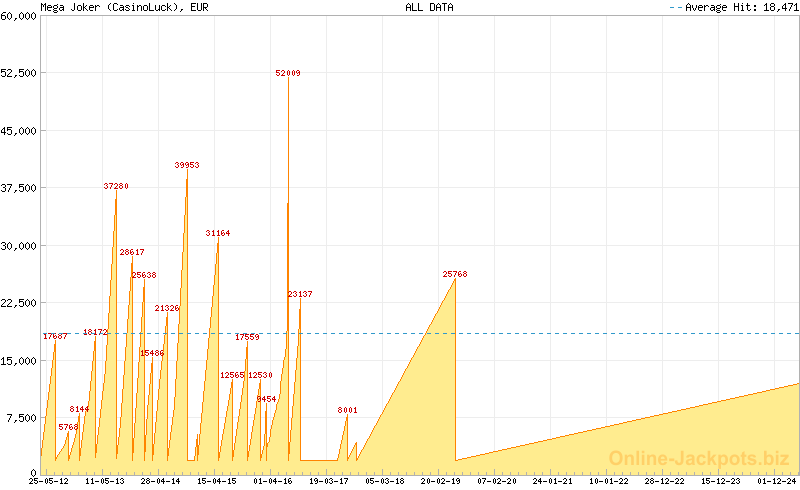Click the 37280 peak label
Screen dimensions: 800x490
pos(116,186)
